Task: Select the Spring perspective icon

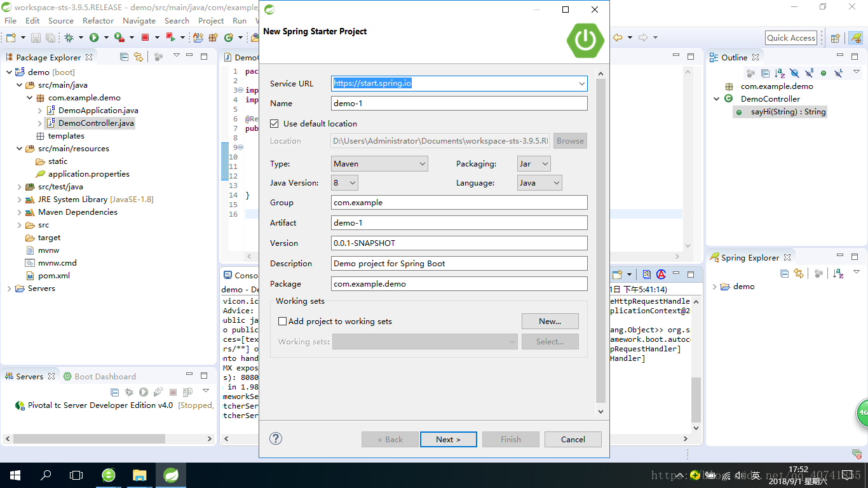Action: 855,38
